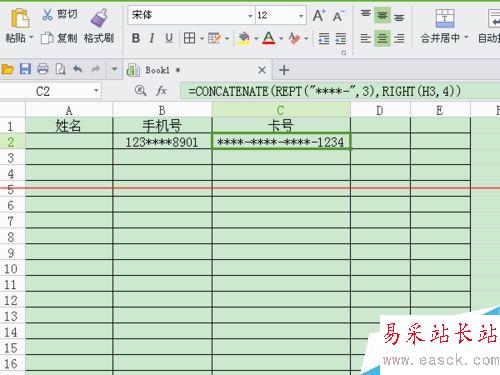Viewport: 500px width, 375px height.
Task: Select column B header
Action: (162, 110)
